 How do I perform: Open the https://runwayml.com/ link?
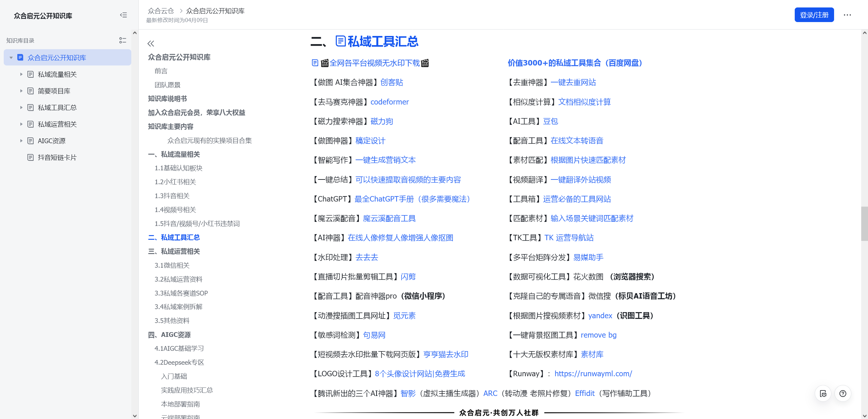593,374
